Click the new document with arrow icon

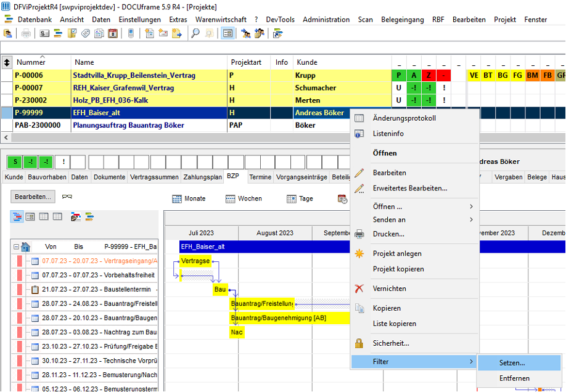(177, 34)
